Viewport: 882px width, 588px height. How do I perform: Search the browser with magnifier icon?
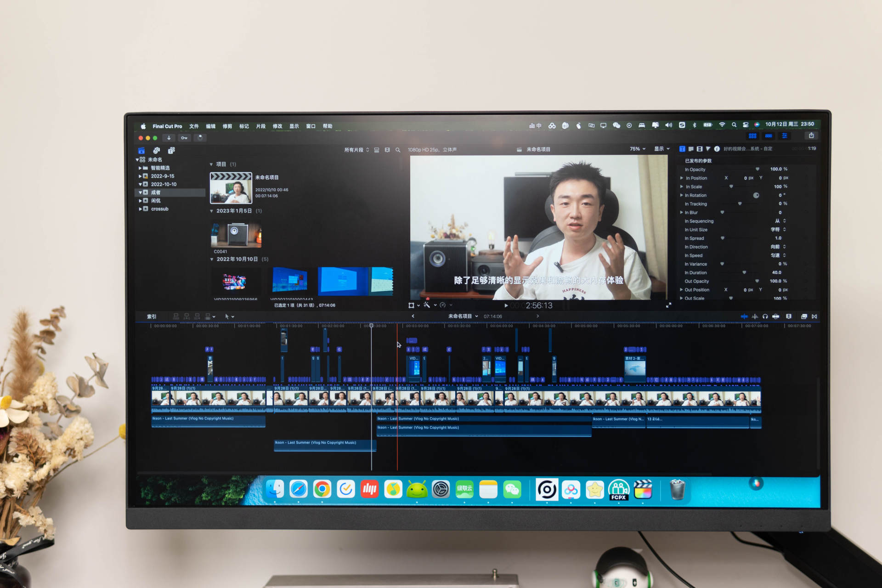coord(398,150)
